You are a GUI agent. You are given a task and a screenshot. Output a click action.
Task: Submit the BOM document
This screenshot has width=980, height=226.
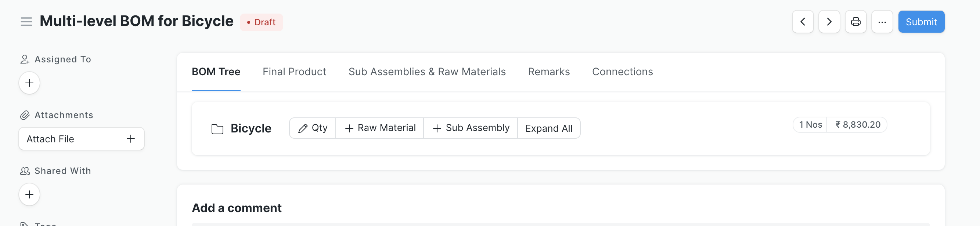tap(920, 22)
